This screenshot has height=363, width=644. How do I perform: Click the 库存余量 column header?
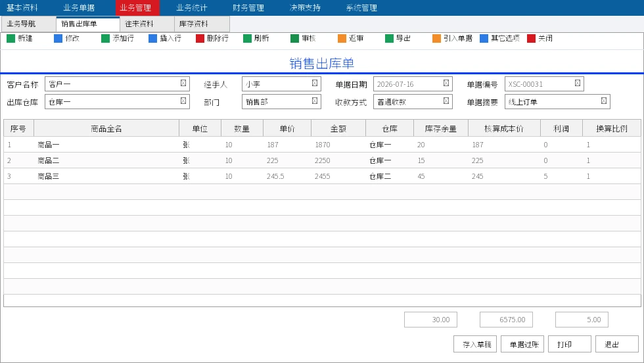[441, 129]
